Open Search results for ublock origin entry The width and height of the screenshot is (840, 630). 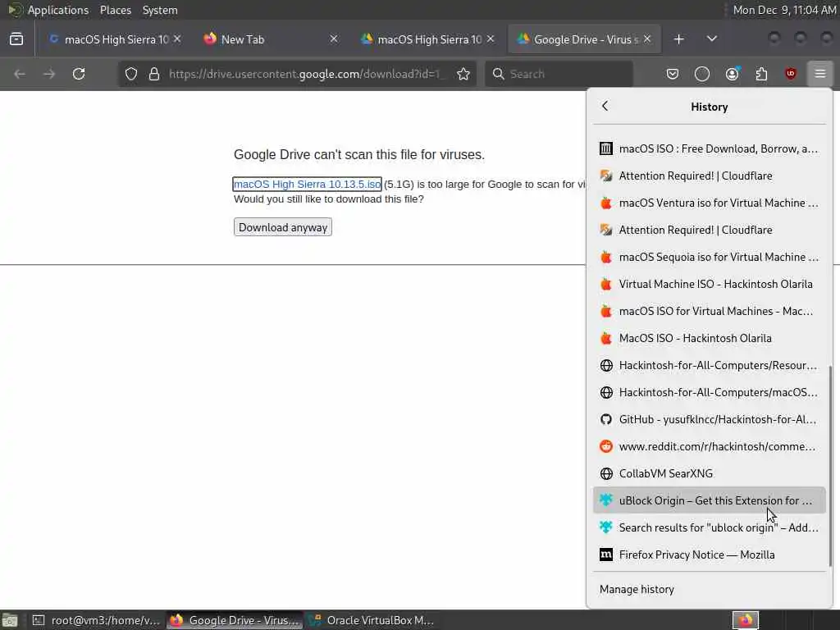pyautogui.click(x=710, y=527)
